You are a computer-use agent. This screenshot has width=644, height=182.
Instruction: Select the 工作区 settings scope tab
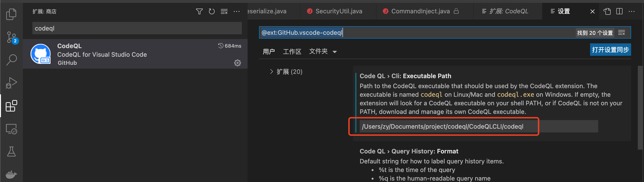[292, 51]
